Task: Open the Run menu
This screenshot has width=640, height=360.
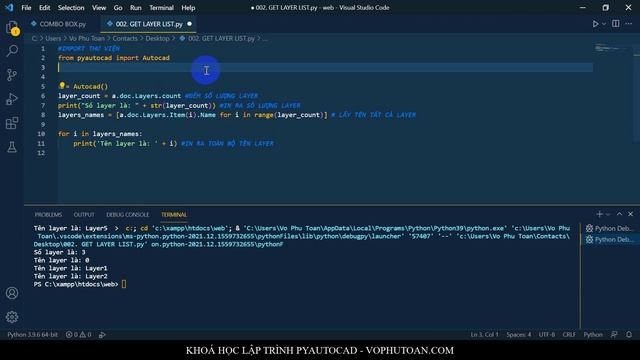Action: point(136,8)
